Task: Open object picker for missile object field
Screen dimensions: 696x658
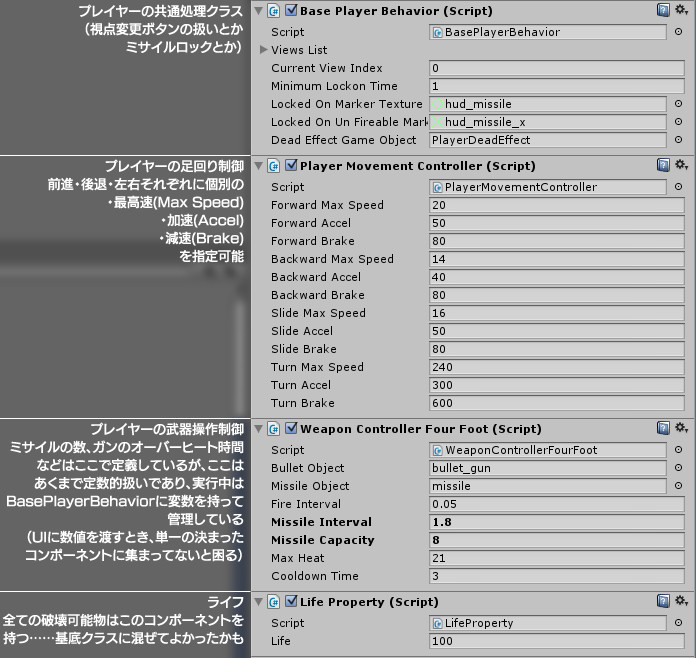Action: (x=678, y=486)
